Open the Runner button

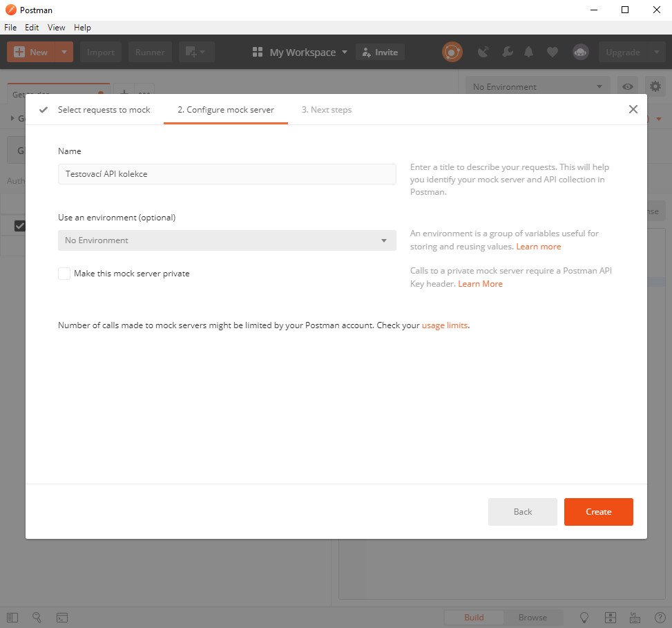click(x=150, y=53)
